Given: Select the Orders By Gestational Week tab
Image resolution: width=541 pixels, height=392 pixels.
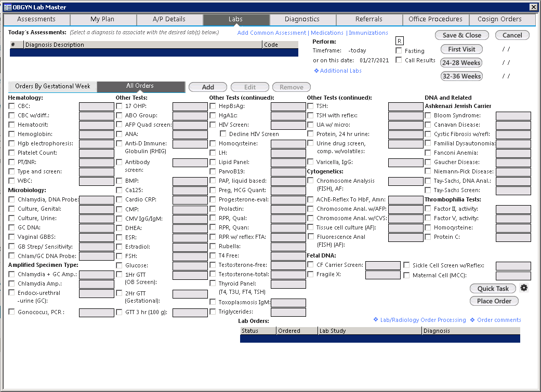Looking at the screenshot, I should pyautogui.click(x=52, y=87).
